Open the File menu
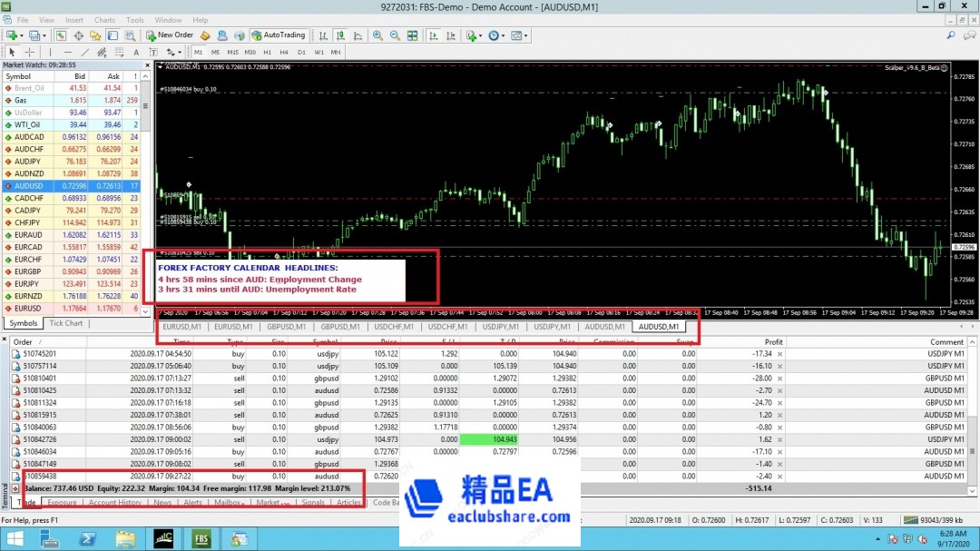 (23, 20)
